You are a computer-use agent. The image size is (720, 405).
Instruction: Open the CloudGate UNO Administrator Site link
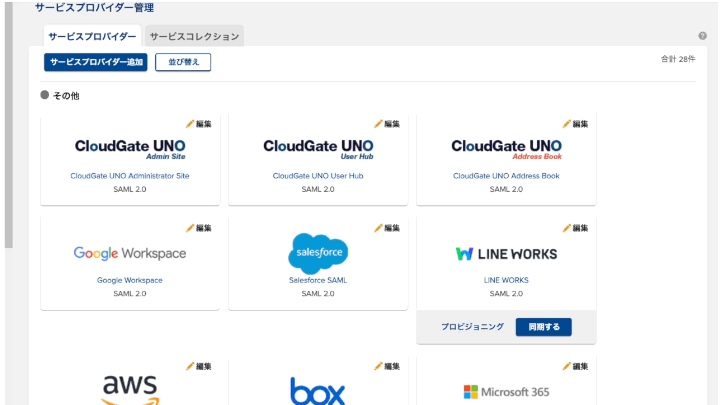point(130,176)
